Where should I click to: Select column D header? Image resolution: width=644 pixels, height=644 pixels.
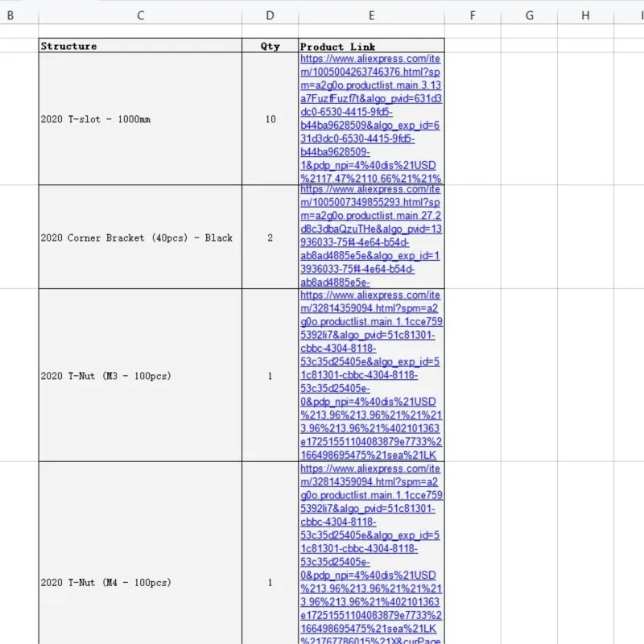[x=270, y=15]
